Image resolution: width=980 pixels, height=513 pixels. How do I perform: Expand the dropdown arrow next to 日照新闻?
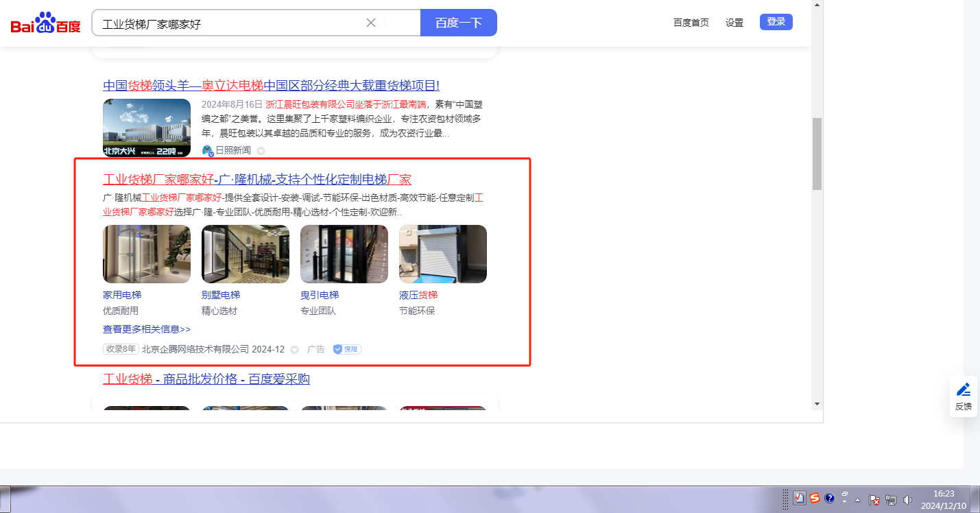(261, 151)
